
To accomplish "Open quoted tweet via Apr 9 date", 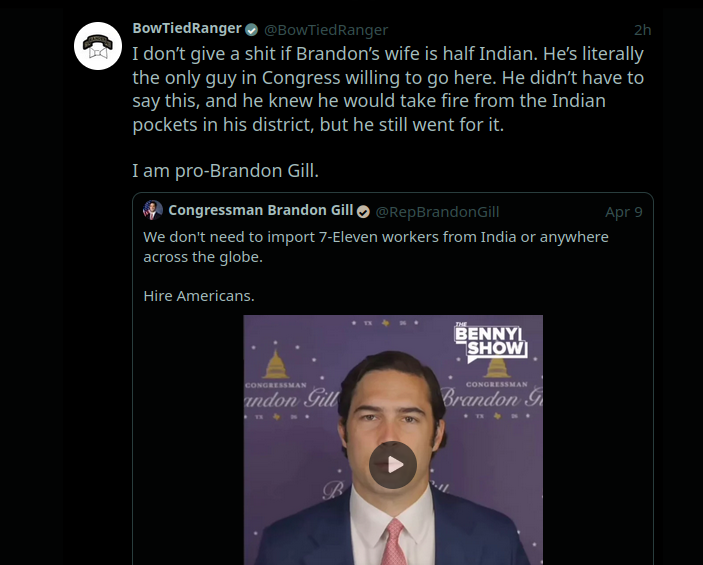I will tap(624, 211).
